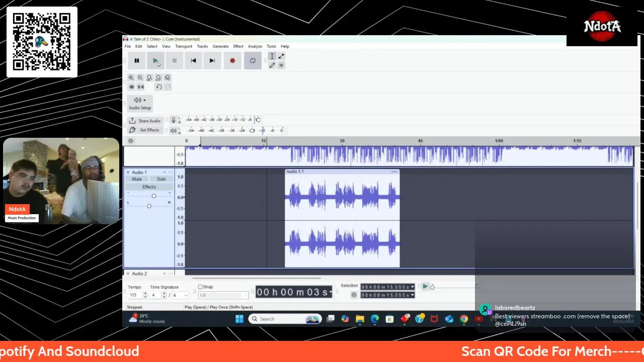Adjust the recording level slider knob
Image resolution: width=644 pixels, height=362 pixels.
(x=258, y=120)
